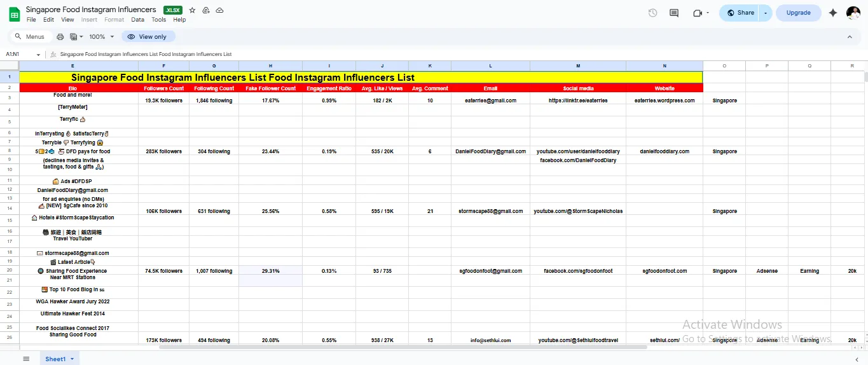Open the Google Sheets home icon
868x365 pixels.
pyautogui.click(x=14, y=14)
